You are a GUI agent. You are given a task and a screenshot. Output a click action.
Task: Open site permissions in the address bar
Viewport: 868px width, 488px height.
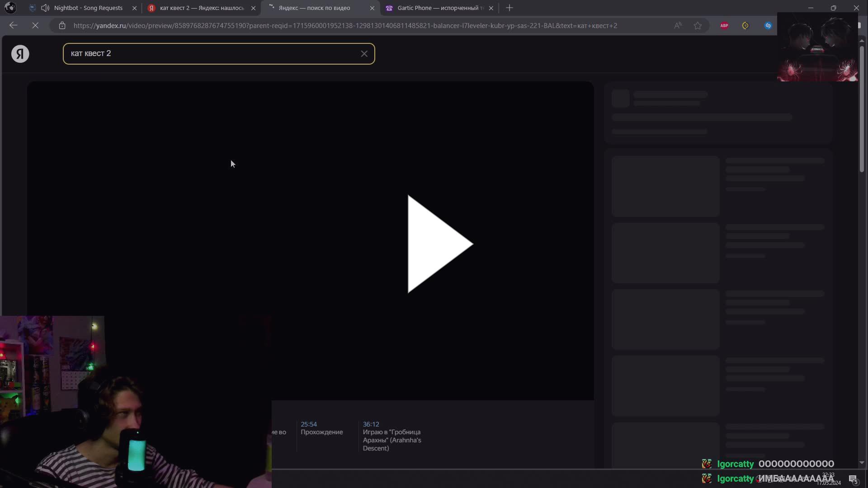pyautogui.click(x=62, y=26)
